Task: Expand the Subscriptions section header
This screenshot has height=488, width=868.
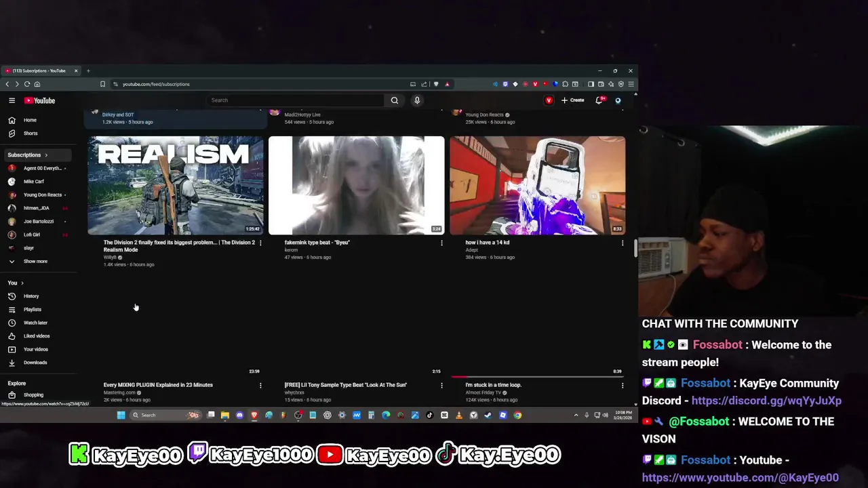Action: [39, 155]
